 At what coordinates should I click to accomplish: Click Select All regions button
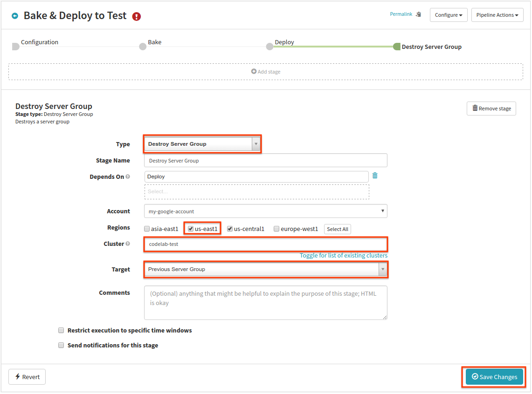[337, 229]
